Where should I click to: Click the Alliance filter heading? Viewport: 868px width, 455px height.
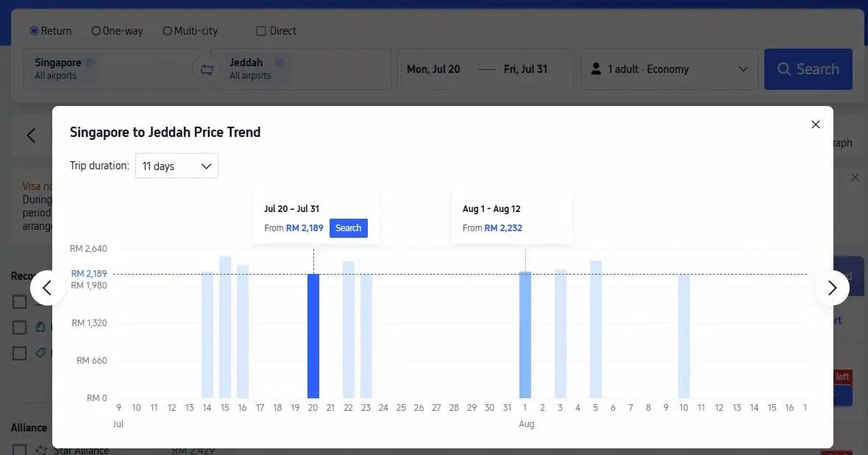29,428
